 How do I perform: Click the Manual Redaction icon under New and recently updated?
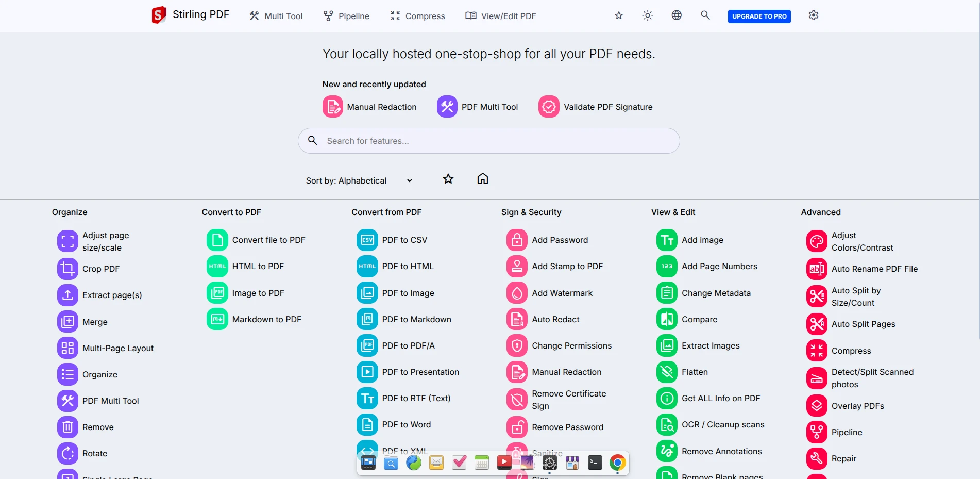pyautogui.click(x=332, y=107)
